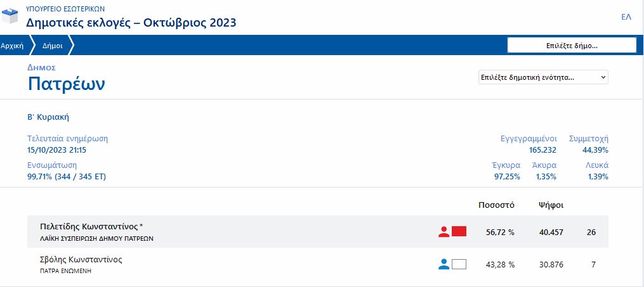The height and width of the screenshot is (287, 644).
Task: Click the red person icon for Πελετίδης
Action: click(444, 232)
